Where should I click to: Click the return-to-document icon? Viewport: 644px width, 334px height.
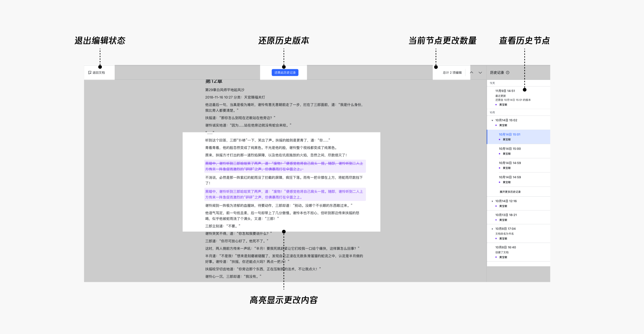pos(90,73)
